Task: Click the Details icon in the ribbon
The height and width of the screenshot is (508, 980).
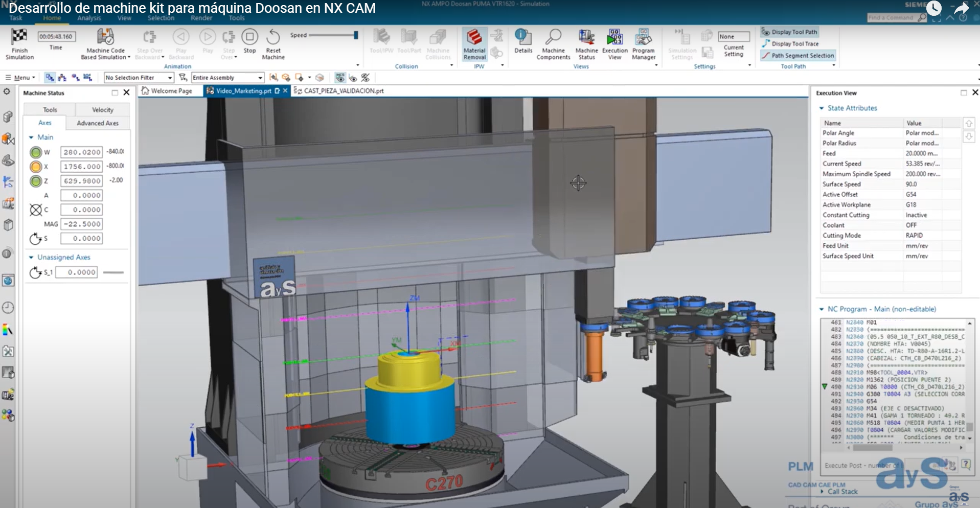Action: [522, 43]
